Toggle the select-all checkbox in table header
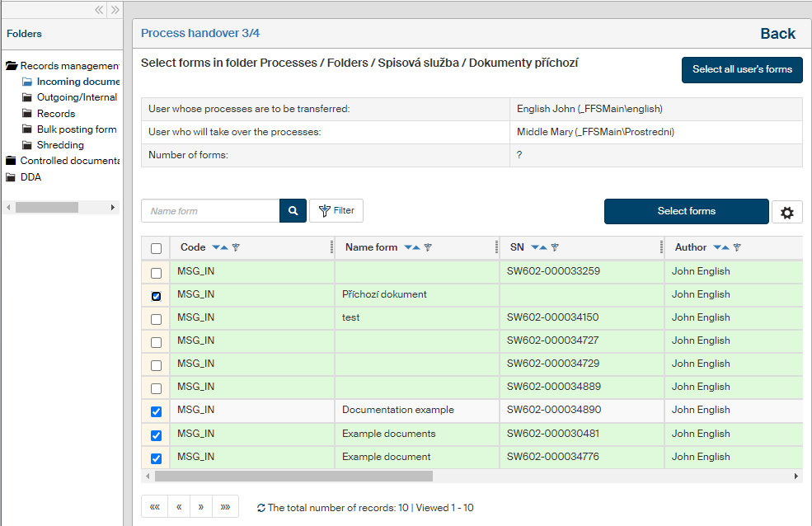The height and width of the screenshot is (526, 812). click(157, 248)
